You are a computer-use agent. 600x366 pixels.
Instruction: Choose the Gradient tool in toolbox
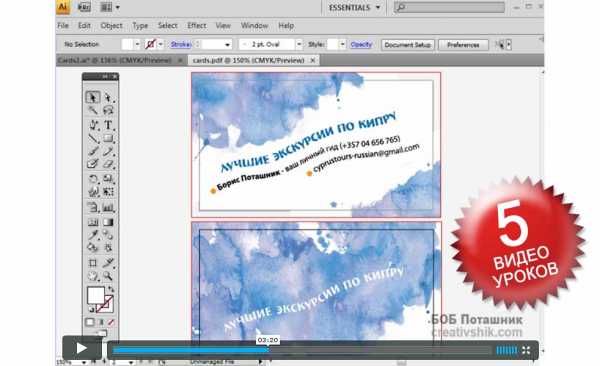pos(108,222)
